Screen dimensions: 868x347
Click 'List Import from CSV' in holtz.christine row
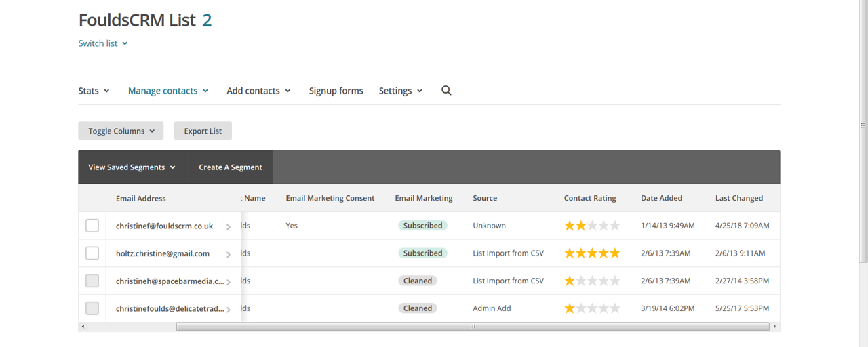[508, 253]
